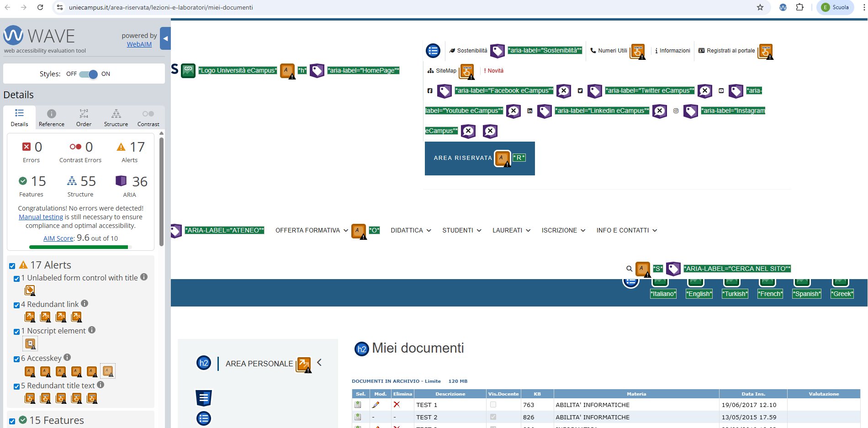Click the ARIA tag icon after Sostenibilità link
The height and width of the screenshot is (428, 868).
[498, 51]
